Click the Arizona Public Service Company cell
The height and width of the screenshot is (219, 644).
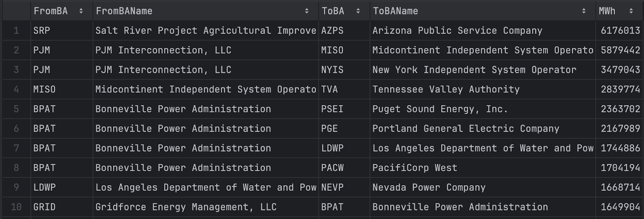coord(483,31)
